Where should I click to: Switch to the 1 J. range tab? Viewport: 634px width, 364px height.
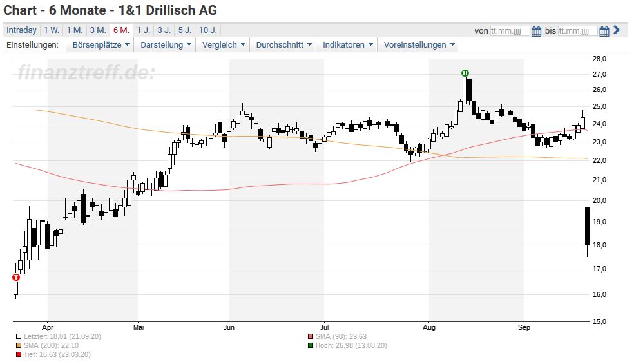pos(143,30)
